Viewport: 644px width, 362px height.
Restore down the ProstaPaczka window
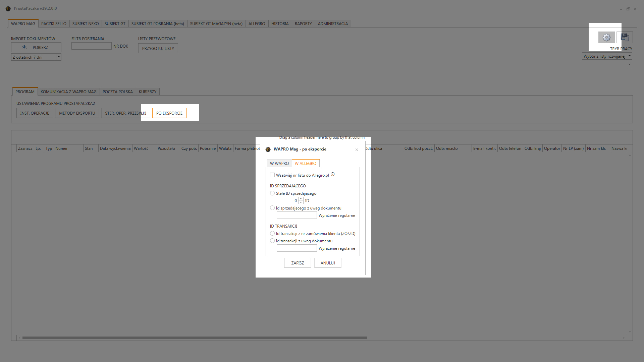(x=628, y=9)
